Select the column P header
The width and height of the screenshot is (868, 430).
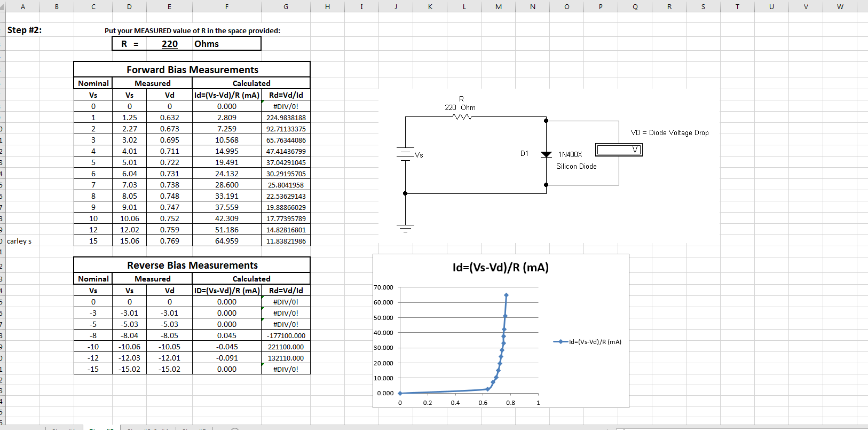tap(601, 6)
